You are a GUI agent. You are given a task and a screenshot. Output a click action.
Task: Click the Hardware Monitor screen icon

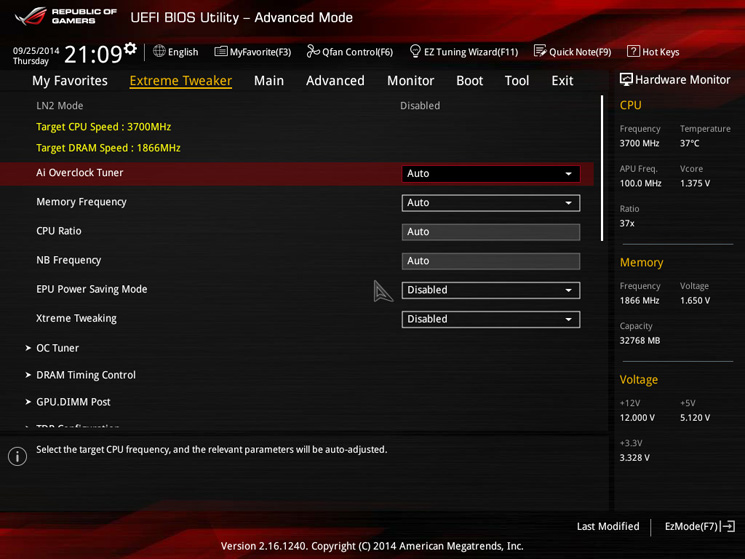click(626, 80)
